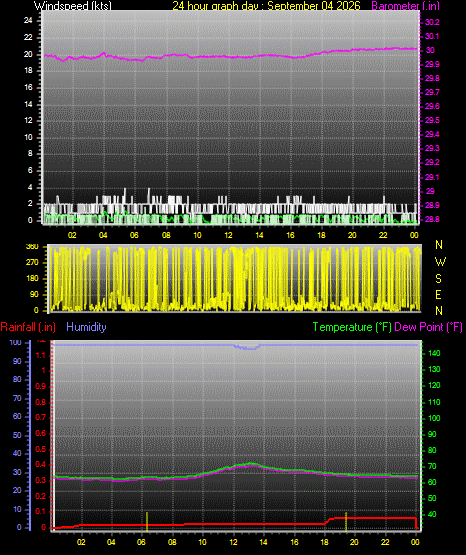Select the magenta 'Dew Point (°F)' legend label
This screenshot has height=555, width=466.
point(428,327)
